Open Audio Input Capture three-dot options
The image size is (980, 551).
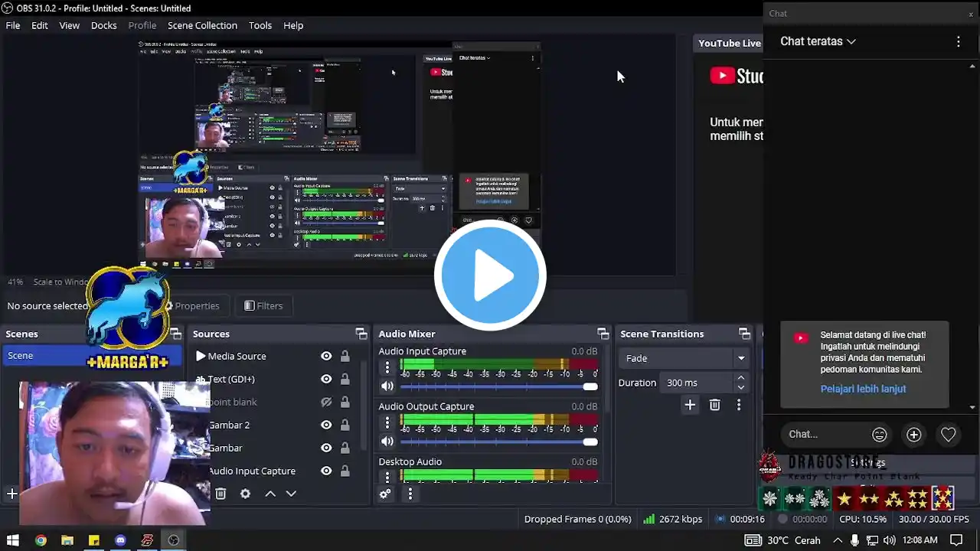click(x=387, y=368)
